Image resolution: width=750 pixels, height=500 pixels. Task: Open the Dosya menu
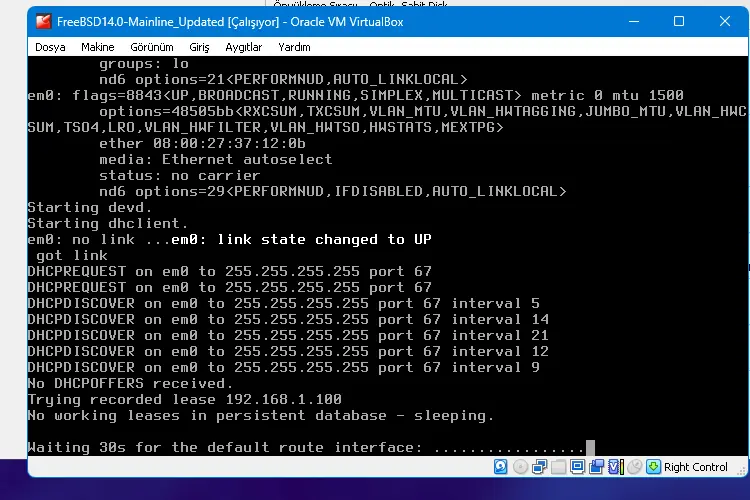click(50, 47)
